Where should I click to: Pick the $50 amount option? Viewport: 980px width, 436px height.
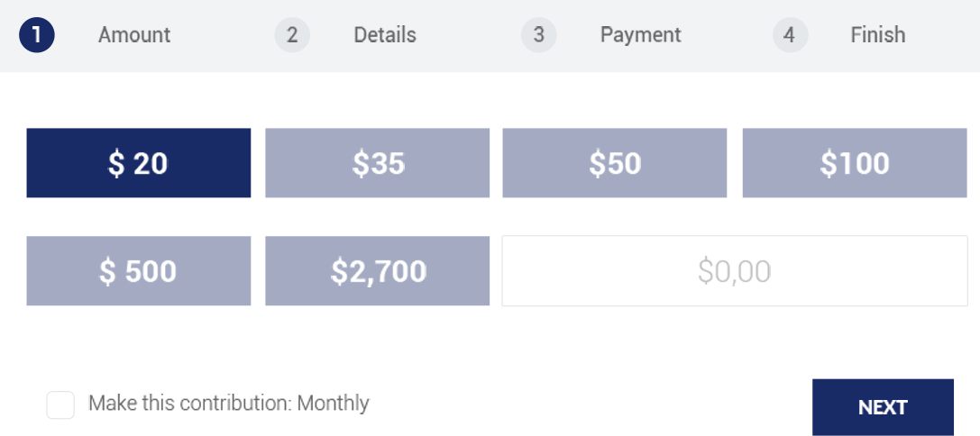coord(615,163)
